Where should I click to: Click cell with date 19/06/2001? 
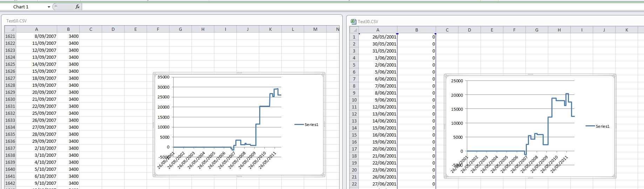click(378, 142)
